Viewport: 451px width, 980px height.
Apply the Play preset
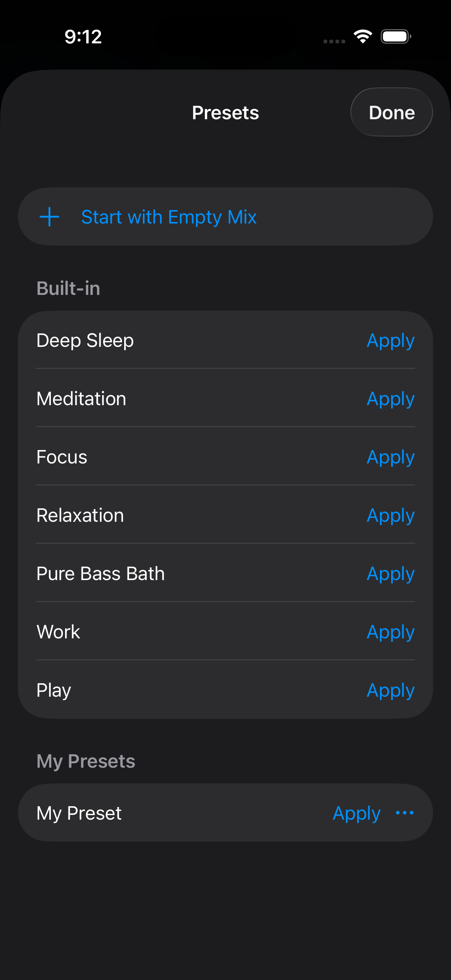click(x=390, y=690)
